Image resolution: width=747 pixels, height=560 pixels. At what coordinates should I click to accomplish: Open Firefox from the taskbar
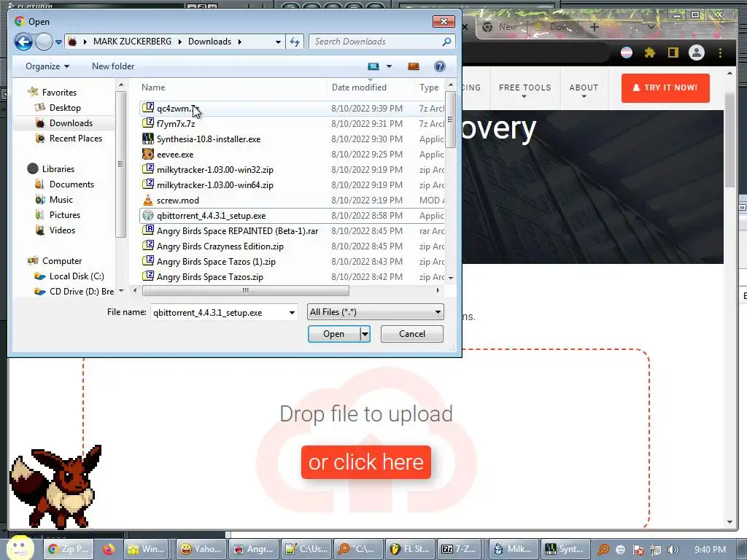(x=109, y=549)
